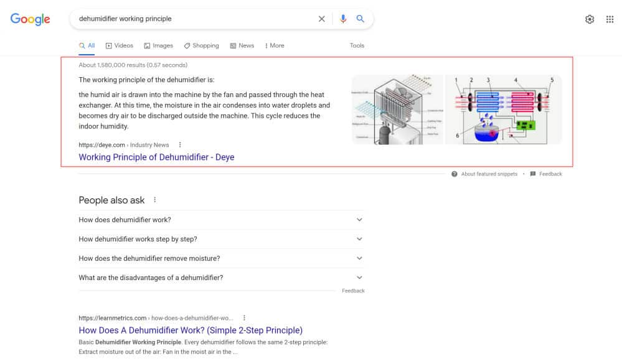Expand "How does dehumidifier work?" question
Image resolution: width=622 pixels, height=364 pixels.
click(359, 220)
